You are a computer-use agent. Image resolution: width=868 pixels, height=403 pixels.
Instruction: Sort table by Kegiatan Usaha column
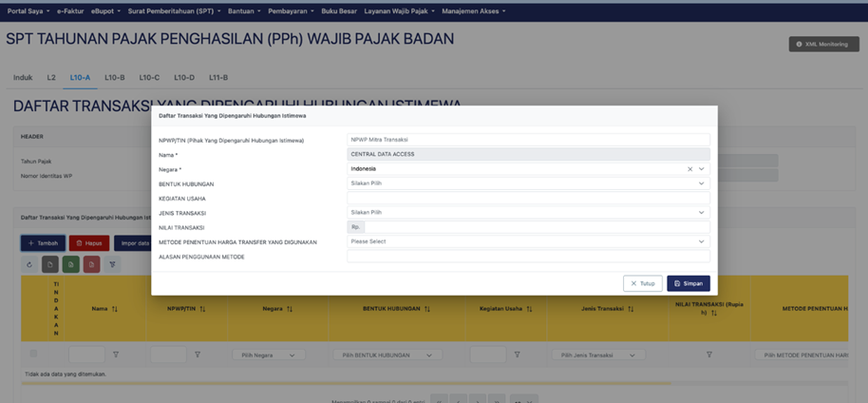pos(529,309)
